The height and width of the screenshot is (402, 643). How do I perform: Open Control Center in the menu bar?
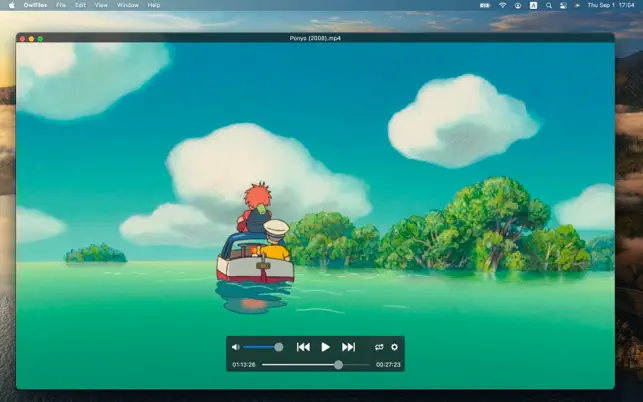tap(563, 5)
